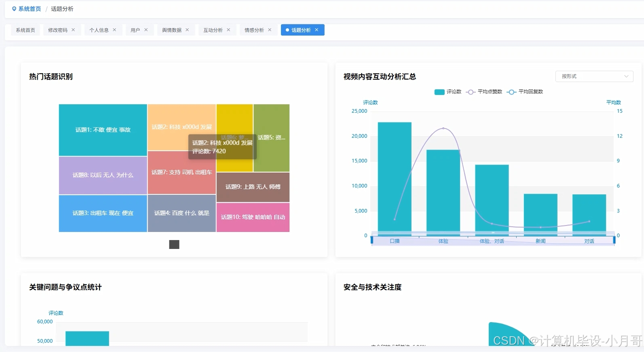Click treemap block 话题3: 出租车 现在 便宜
The height and width of the screenshot is (352, 644).
[103, 213]
